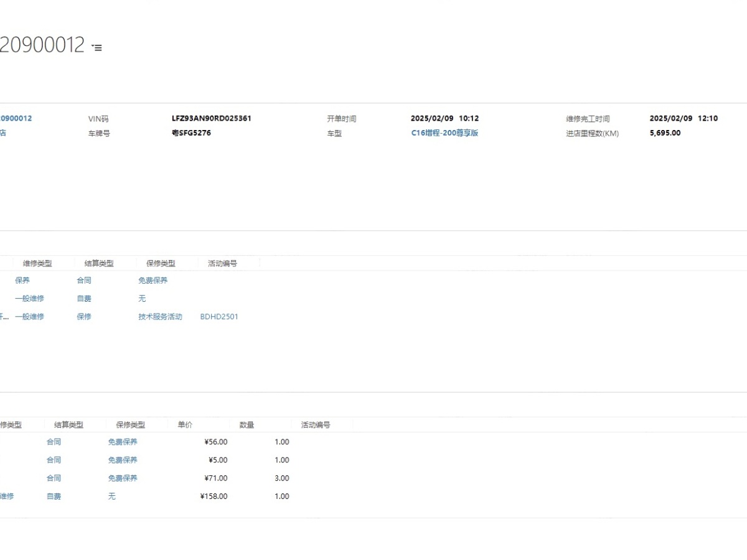
Task: Click the 开单时间 value 2025/02/09 10:12
Action: (444, 118)
